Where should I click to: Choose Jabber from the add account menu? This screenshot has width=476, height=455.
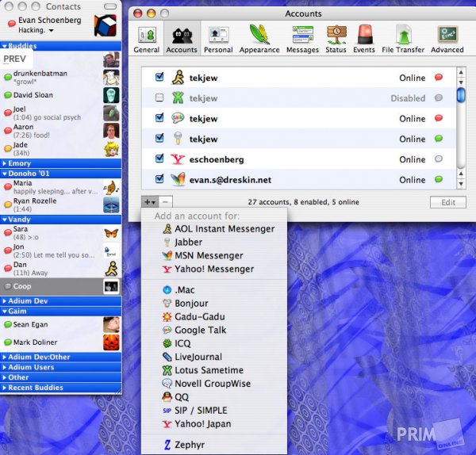(x=214, y=242)
